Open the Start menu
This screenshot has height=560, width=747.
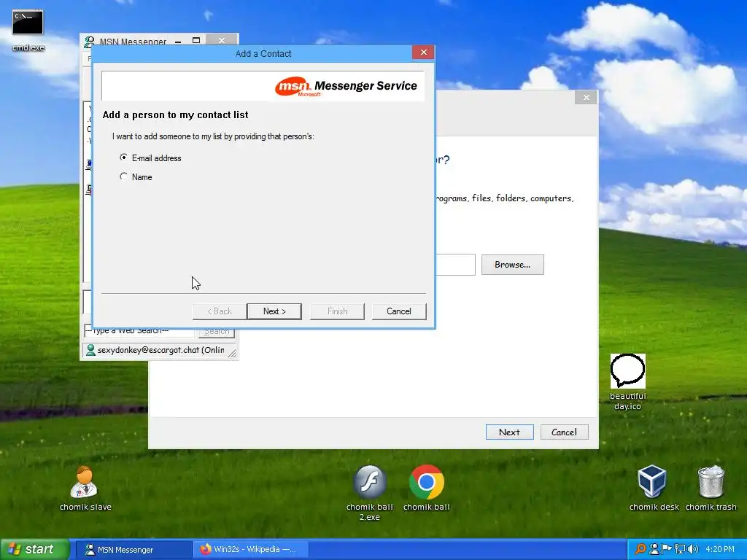tap(35, 549)
